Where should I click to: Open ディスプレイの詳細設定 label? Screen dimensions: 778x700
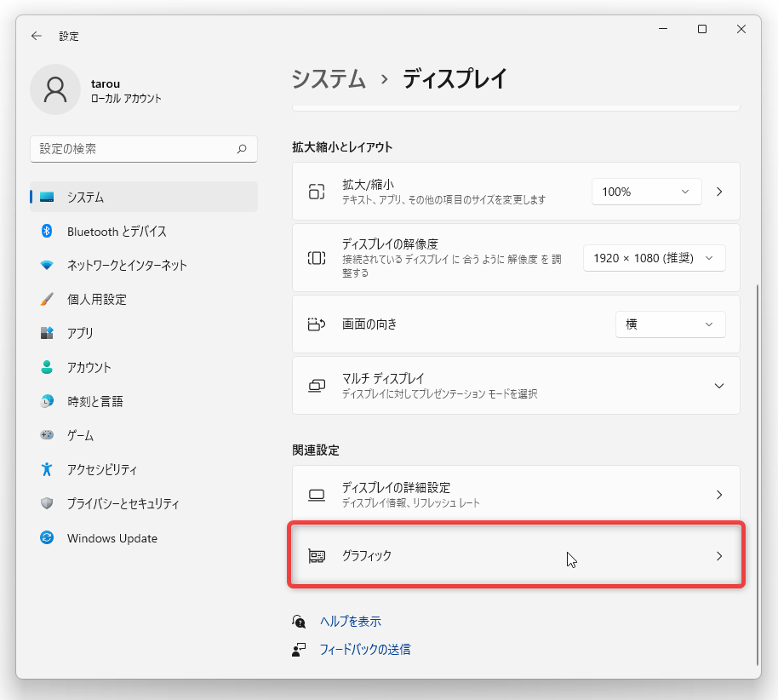(x=396, y=487)
